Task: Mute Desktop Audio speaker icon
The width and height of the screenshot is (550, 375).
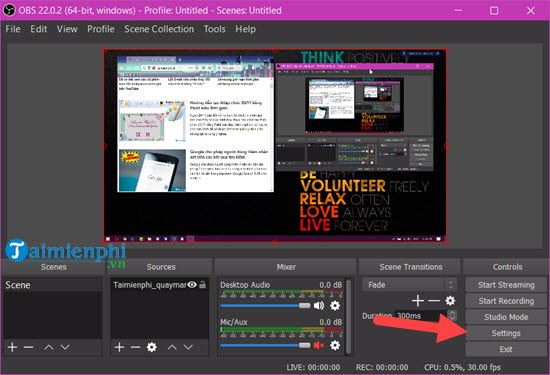Action: pyautogui.click(x=318, y=306)
